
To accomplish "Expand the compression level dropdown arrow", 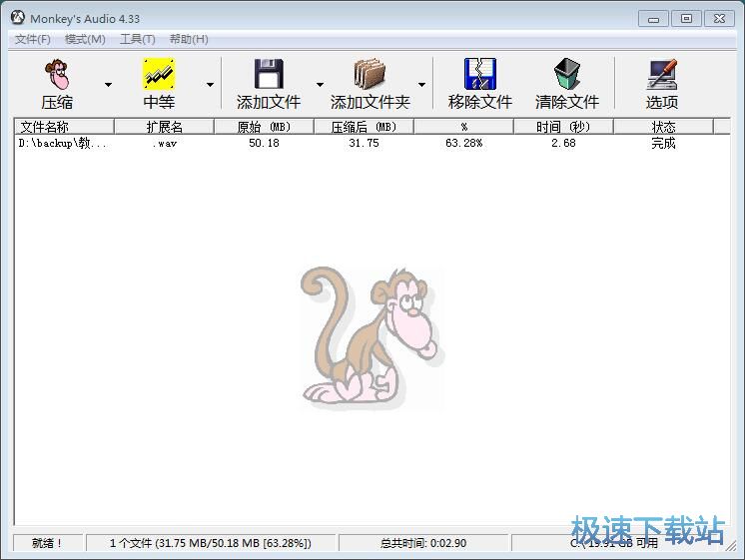I will [x=210, y=85].
